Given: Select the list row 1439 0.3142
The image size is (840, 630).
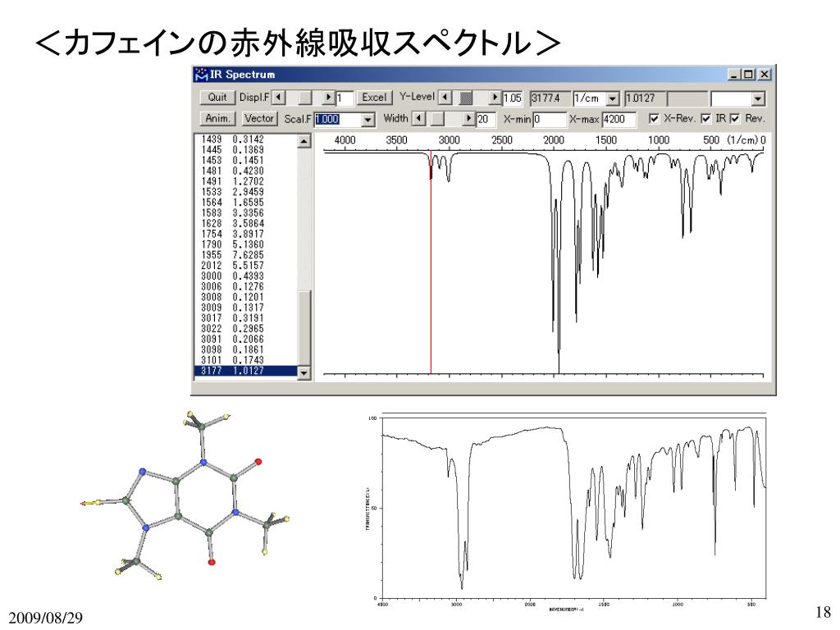Looking at the screenshot, I should [246, 139].
